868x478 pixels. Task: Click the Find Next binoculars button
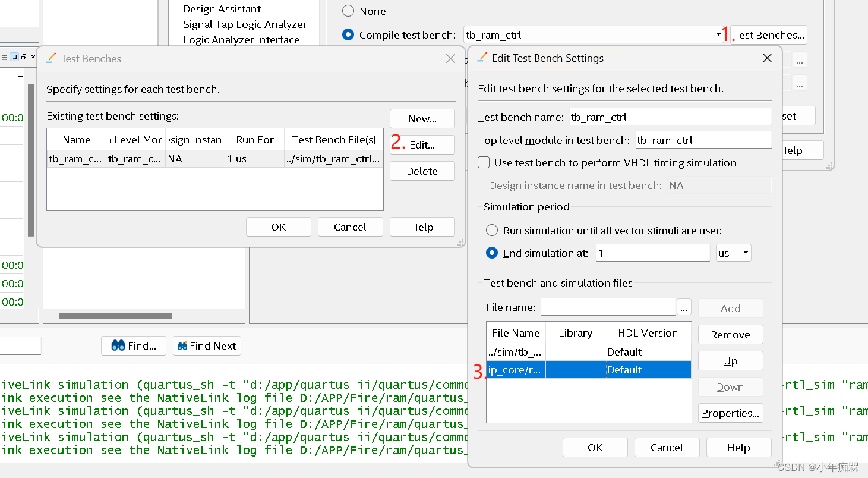[x=207, y=346]
